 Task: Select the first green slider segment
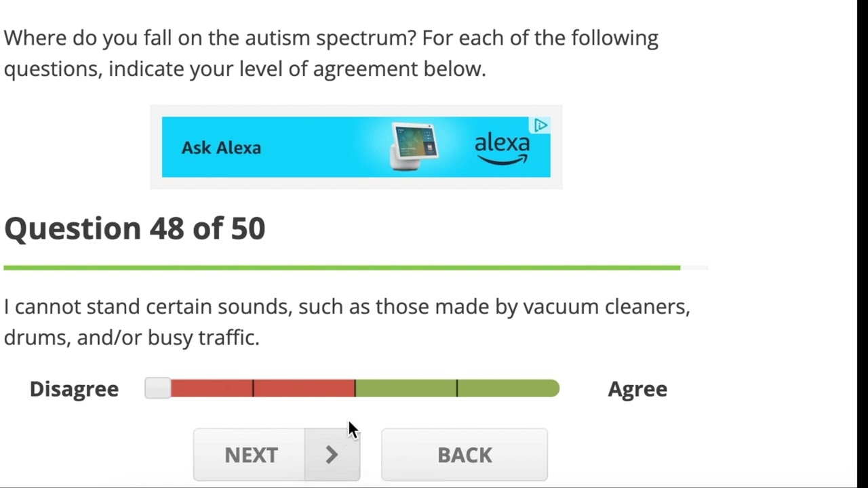[406, 388]
